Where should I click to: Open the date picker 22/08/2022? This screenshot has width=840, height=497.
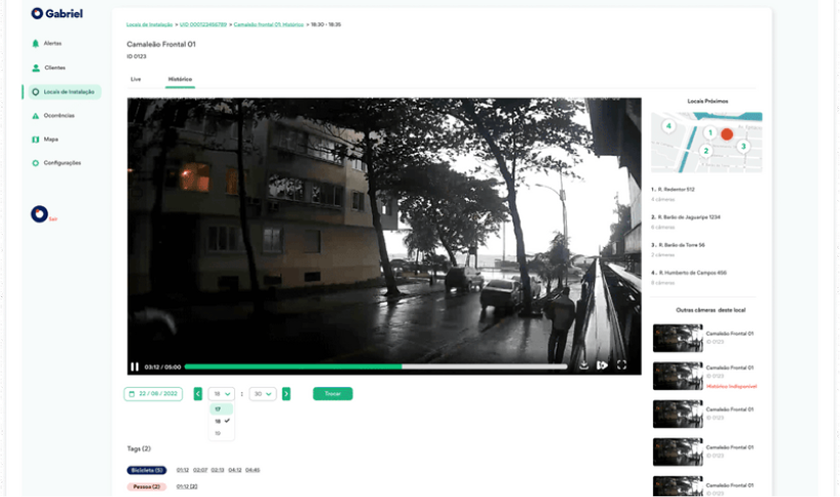point(153,394)
